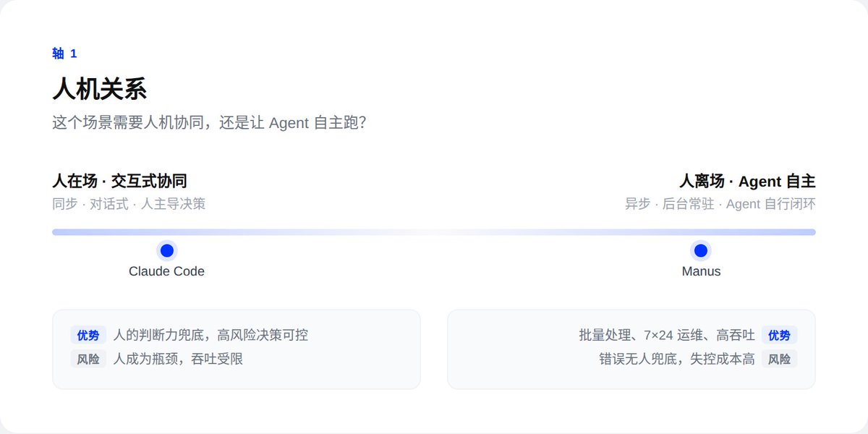The height and width of the screenshot is (434, 868).
Task: Click the Claude Code blue dot marker
Action: pyautogui.click(x=167, y=251)
